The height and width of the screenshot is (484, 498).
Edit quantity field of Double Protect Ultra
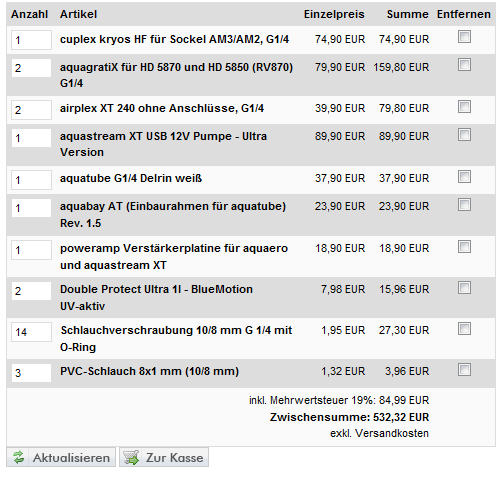click(31, 291)
